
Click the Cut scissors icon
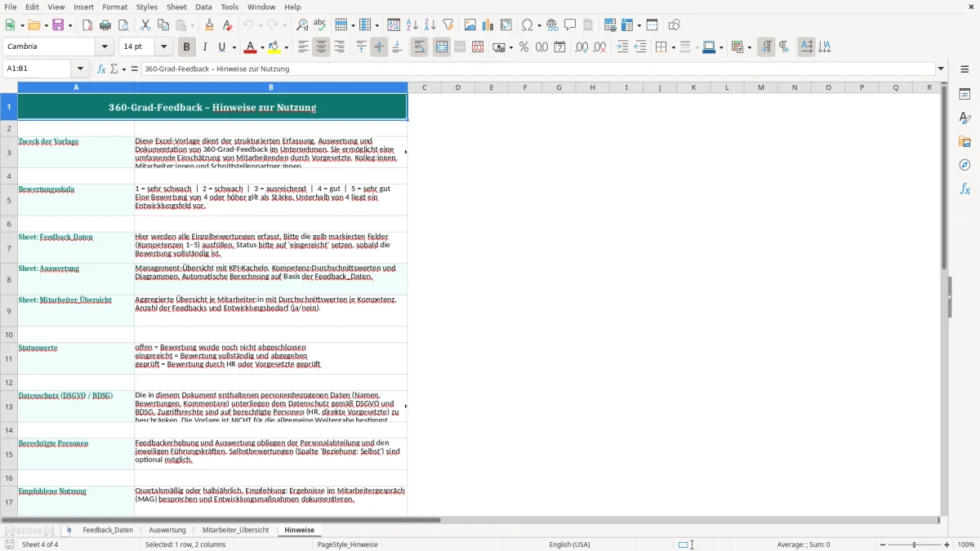[x=145, y=25]
